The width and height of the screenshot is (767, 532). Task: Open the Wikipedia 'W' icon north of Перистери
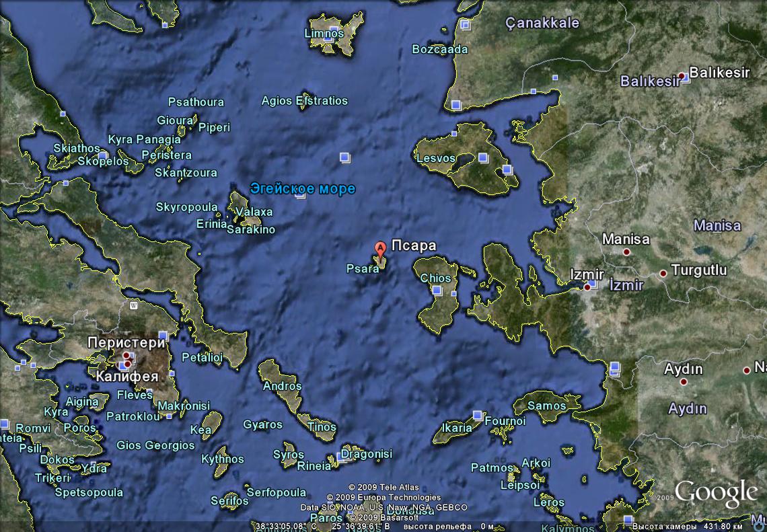pos(133,305)
